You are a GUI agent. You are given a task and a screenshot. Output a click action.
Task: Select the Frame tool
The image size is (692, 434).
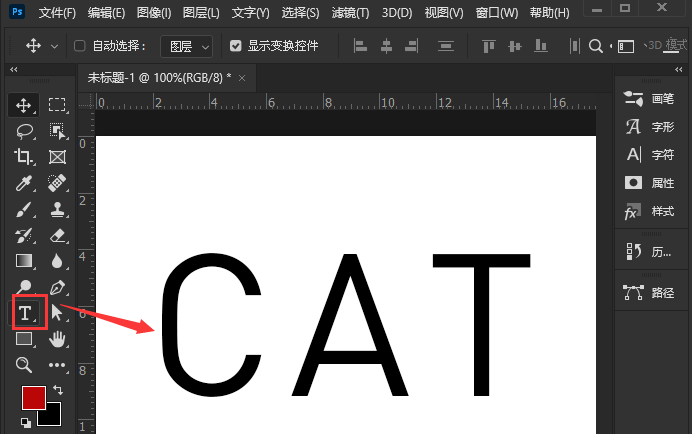tap(57, 157)
